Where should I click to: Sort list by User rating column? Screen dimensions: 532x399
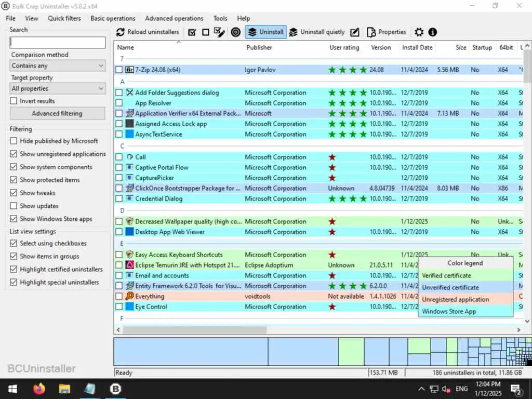pyautogui.click(x=344, y=47)
